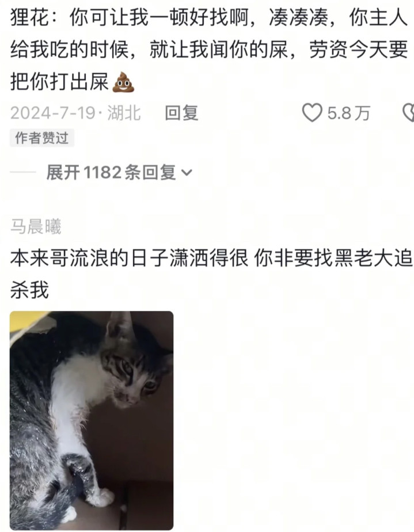Image resolution: width=414 pixels, height=532 pixels.
Task: Click the 湖北 location label
Action: coord(124,113)
